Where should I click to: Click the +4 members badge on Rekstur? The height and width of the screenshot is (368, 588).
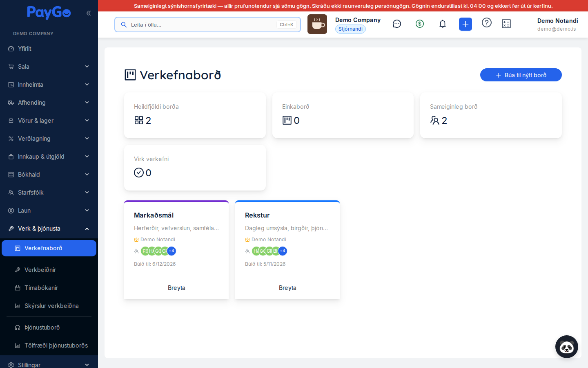(x=283, y=251)
